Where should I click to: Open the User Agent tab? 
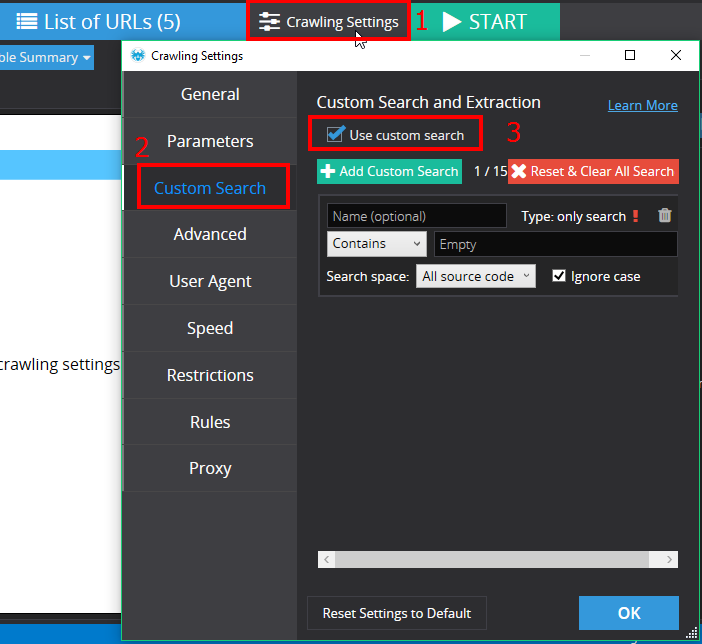click(x=210, y=281)
